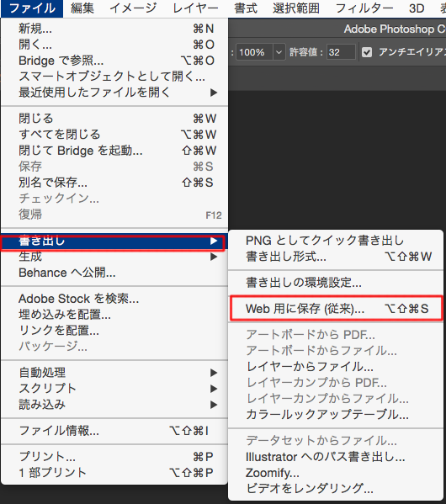This screenshot has height=504, width=446.
Task: Open 書き出しの環境設定...
Action: [x=336, y=283]
